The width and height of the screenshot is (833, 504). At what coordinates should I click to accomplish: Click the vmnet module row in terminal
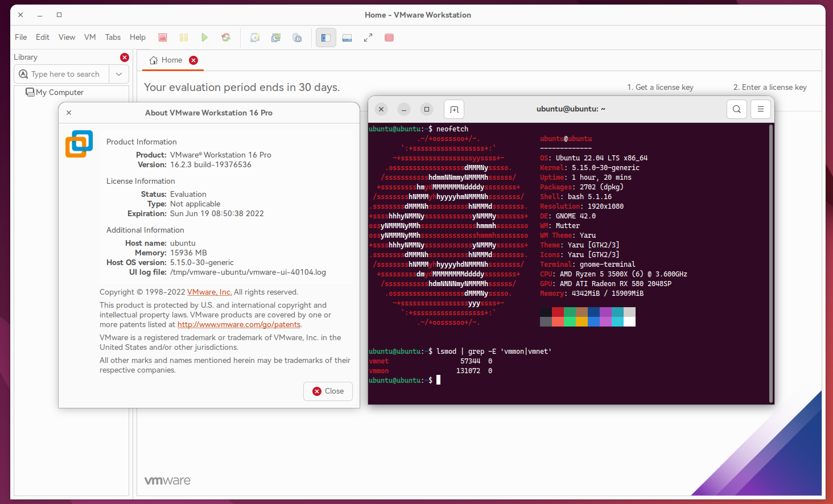point(431,361)
